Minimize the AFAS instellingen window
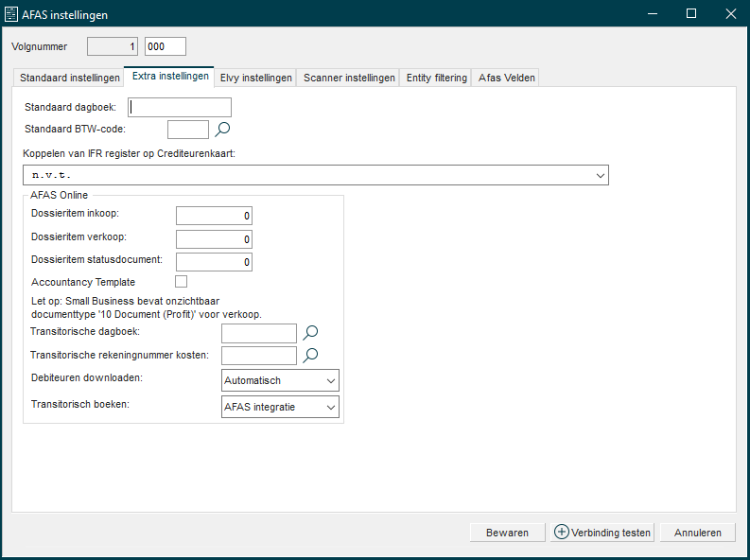 coord(653,14)
